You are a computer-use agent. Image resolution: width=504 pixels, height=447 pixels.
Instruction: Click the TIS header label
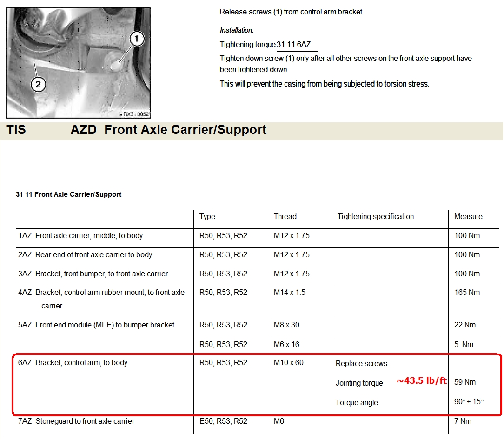16,130
